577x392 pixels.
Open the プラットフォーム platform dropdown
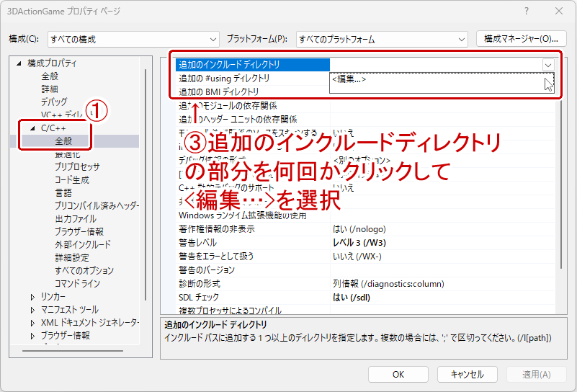pyautogui.click(x=382, y=39)
